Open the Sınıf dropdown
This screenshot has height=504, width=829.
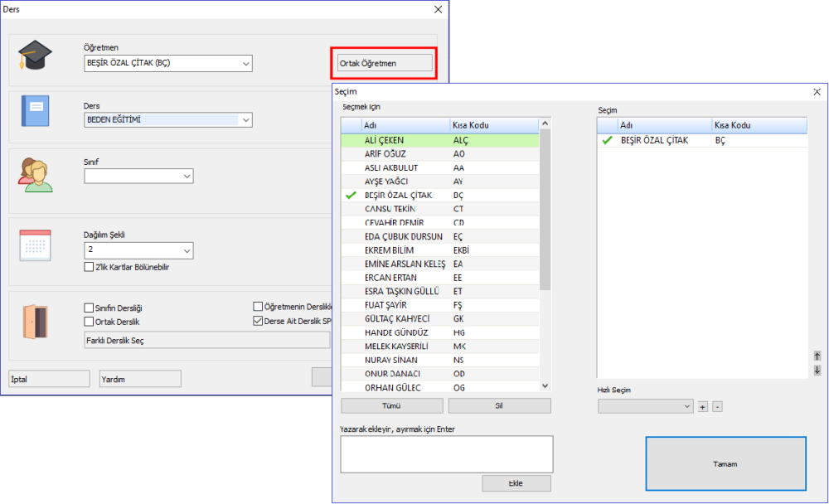pos(187,176)
